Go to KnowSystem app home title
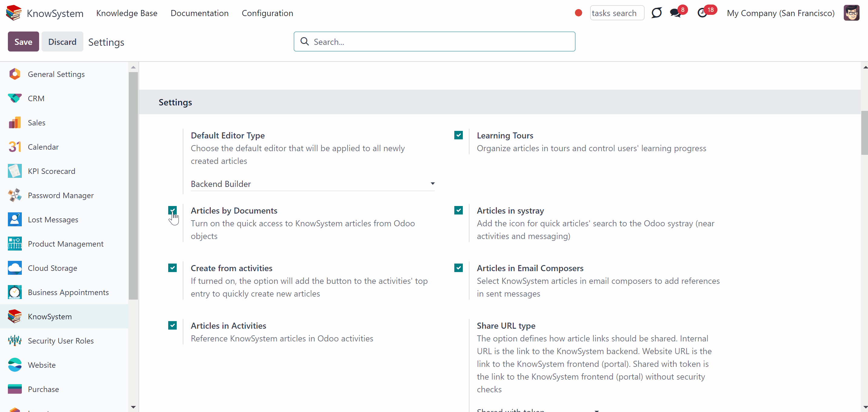This screenshot has width=868, height=412. [55, 13]
